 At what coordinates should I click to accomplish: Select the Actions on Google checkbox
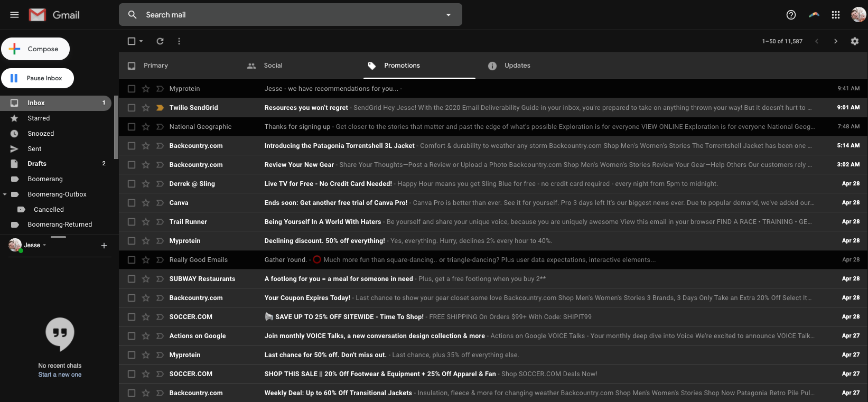coord(132,336)
